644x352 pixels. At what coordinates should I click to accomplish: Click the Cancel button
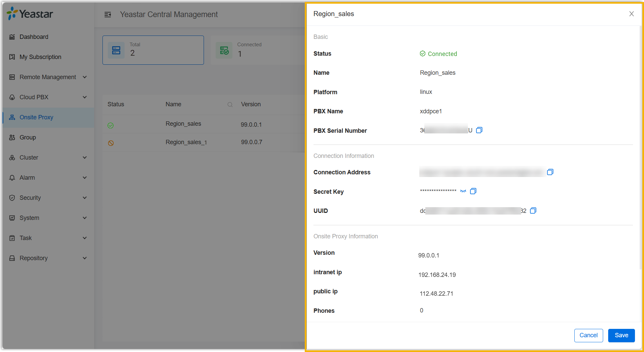[588, 335]
